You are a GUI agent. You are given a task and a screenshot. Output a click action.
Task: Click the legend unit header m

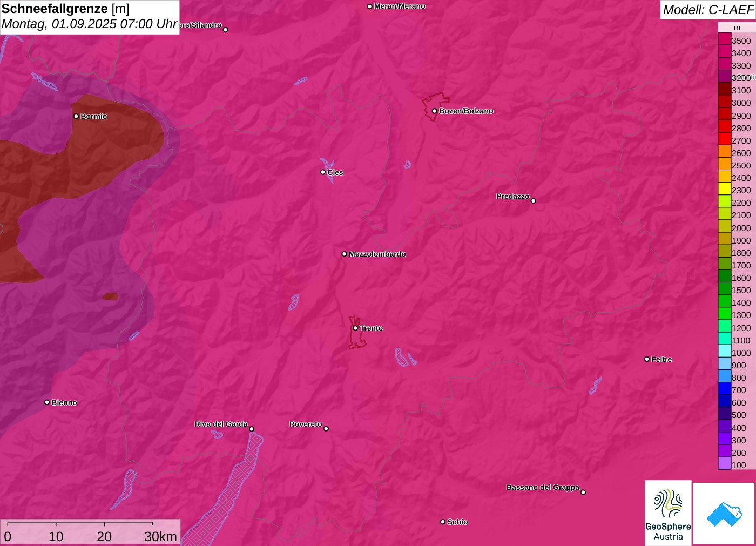tap(737, 28)
